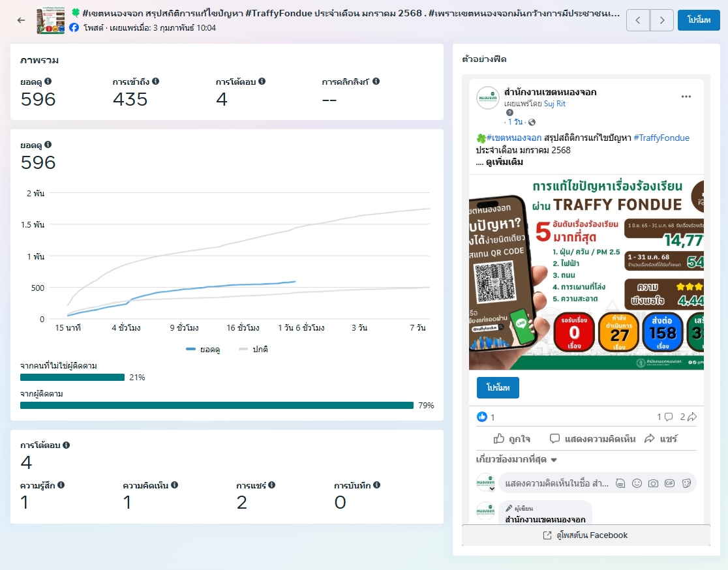The height and width of the screenshot is (570, 728).
Task: Open the Suj Rit publisher link
Action: click(x=555, y=104)
